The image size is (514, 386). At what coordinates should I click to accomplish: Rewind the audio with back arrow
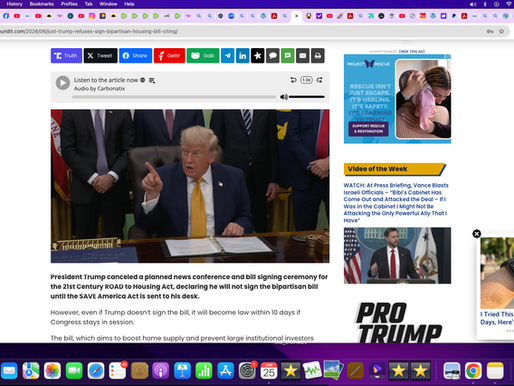[293, 80]
